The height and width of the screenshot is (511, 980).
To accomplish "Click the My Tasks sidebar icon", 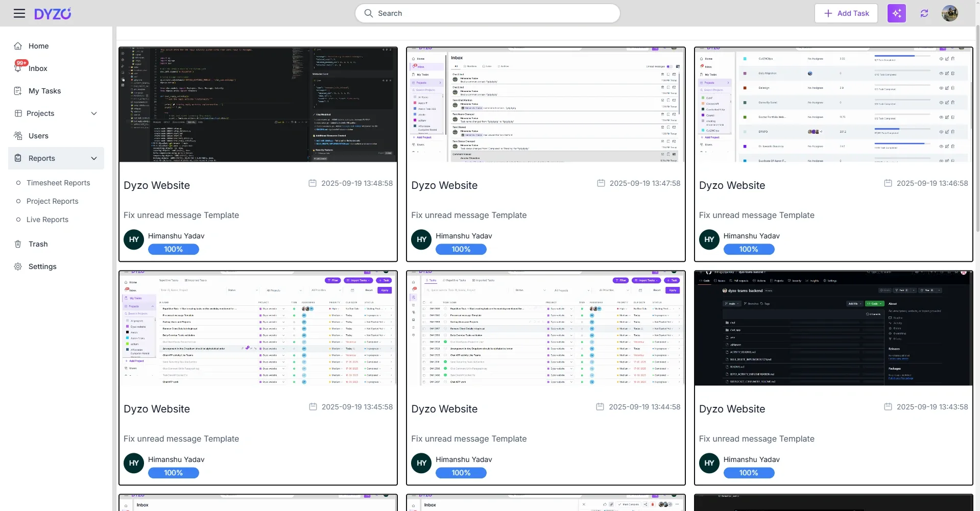I will tap(18, 91).
